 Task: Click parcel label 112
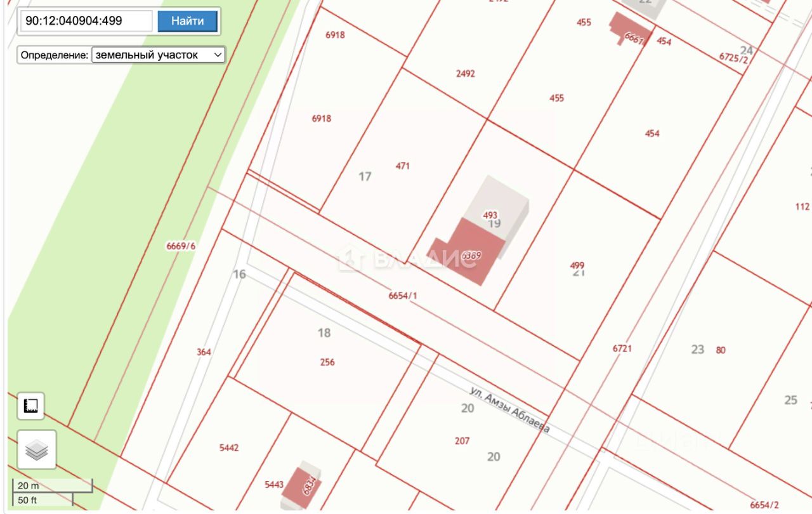point(802,206)
